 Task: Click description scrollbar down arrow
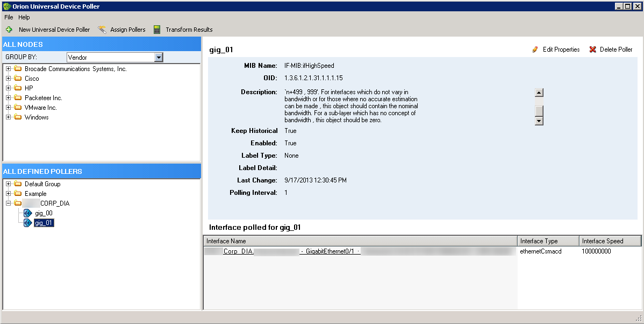tap(539, 121)
